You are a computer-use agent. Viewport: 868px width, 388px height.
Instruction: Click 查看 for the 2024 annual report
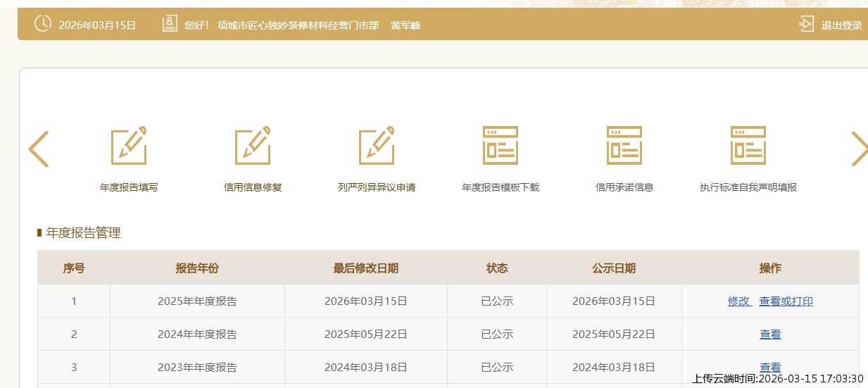(770, 334)
